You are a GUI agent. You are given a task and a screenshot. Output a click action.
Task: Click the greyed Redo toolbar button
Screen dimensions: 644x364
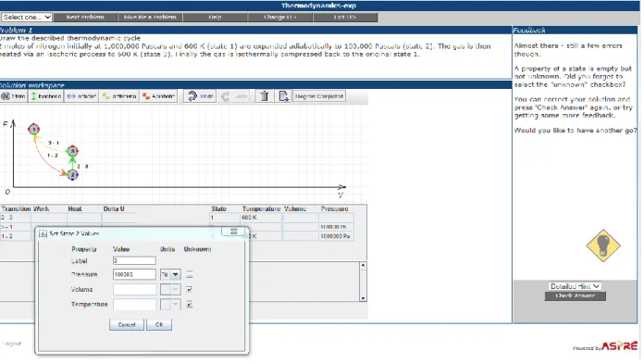pyautogui.click(x=234, y=96)
